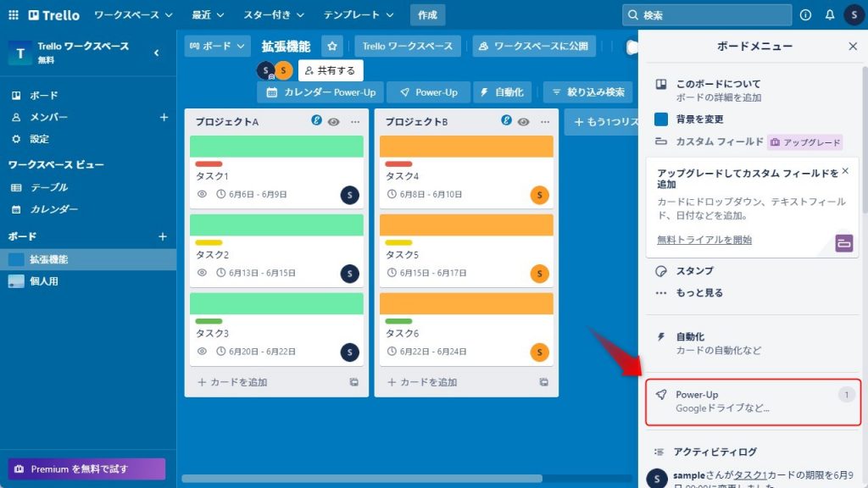Toggle watch eye on タスク1 card
Image resolution: width=868 pixels, height=488 pixels.
click(x=202, y=194)
